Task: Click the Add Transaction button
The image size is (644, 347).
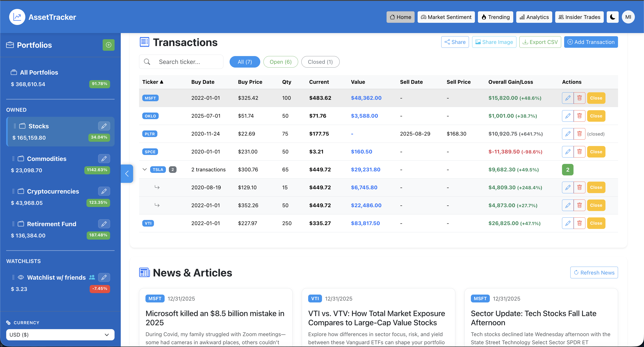Action: point(591,42)
